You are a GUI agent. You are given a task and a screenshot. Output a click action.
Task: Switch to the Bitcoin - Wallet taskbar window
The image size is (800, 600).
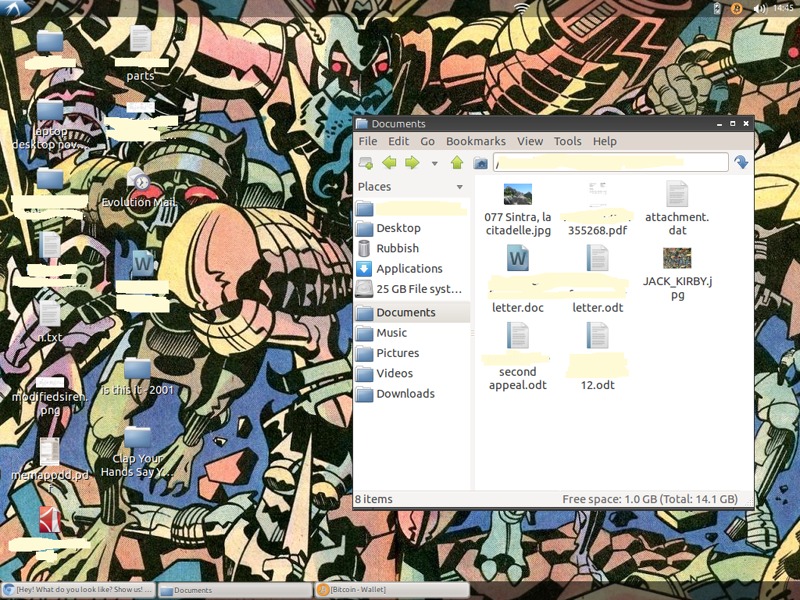click(x=392, y=590)
